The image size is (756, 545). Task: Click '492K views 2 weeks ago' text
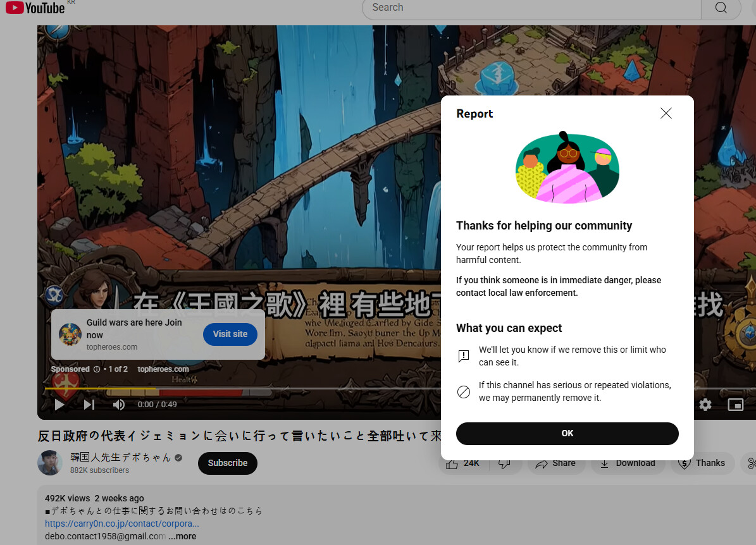[94, 498]
